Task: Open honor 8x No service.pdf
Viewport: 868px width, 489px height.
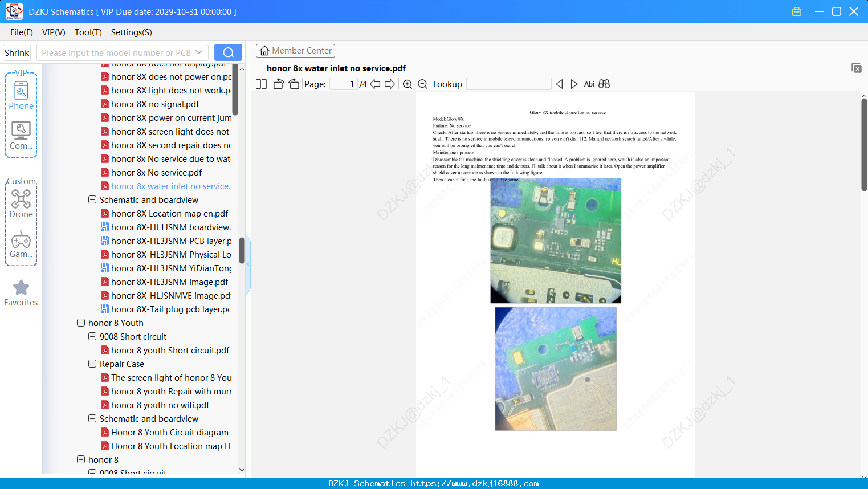Action: (152, 173)
